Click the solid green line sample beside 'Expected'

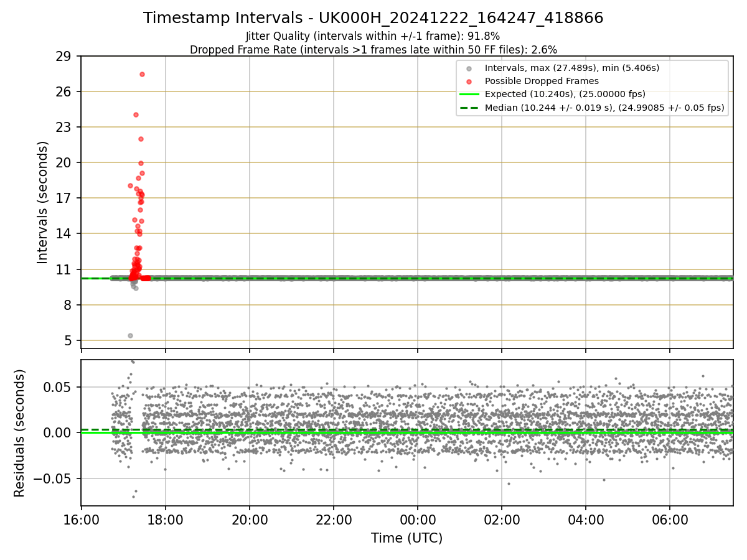tap(469, 95)
